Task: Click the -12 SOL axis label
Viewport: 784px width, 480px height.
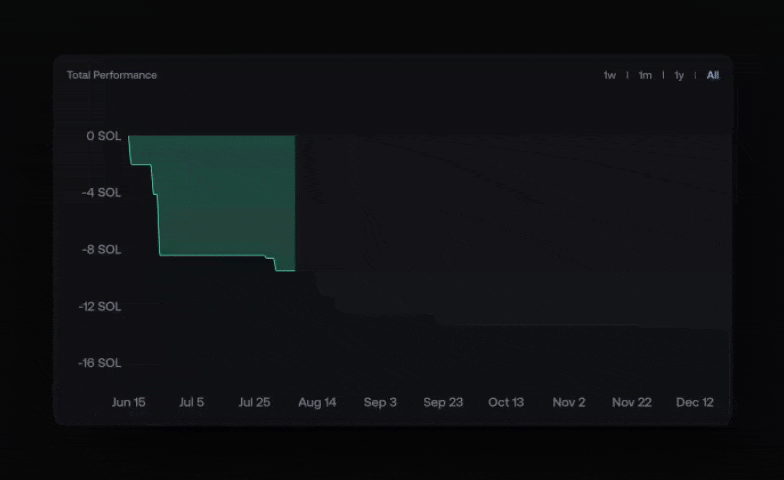Action: 99,307
